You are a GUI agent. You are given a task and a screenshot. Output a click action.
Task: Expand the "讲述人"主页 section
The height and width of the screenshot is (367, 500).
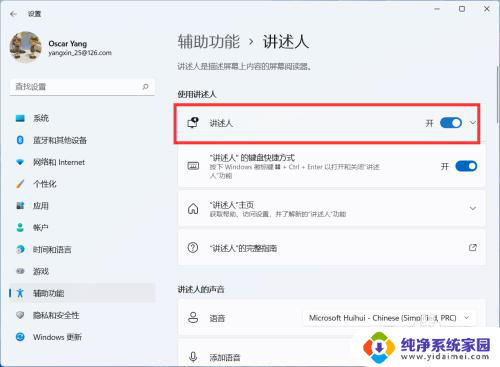pyautogui.click(x=473, y=209)
